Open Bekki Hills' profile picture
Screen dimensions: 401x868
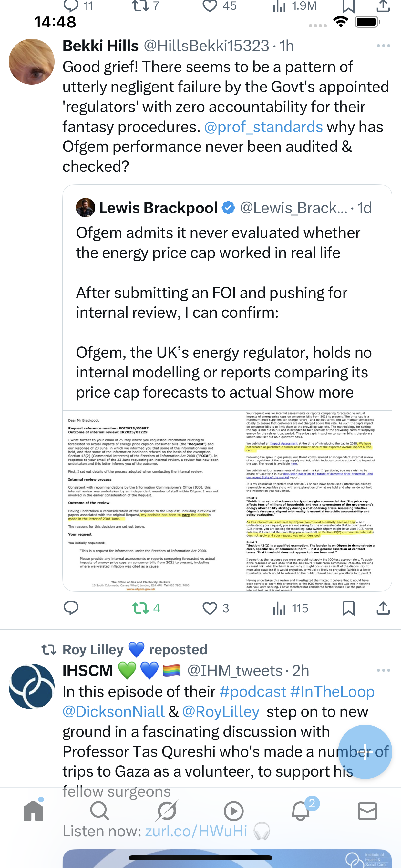coord(32,62)
